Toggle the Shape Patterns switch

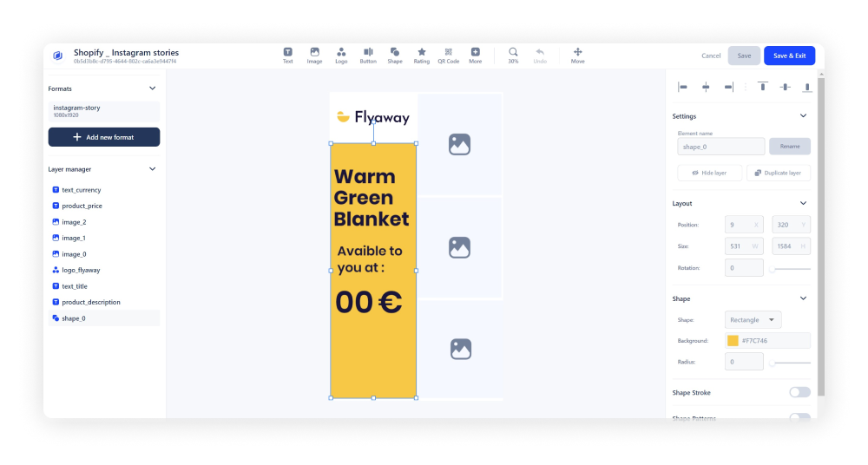pyautogui.click(x=799, y=417)
